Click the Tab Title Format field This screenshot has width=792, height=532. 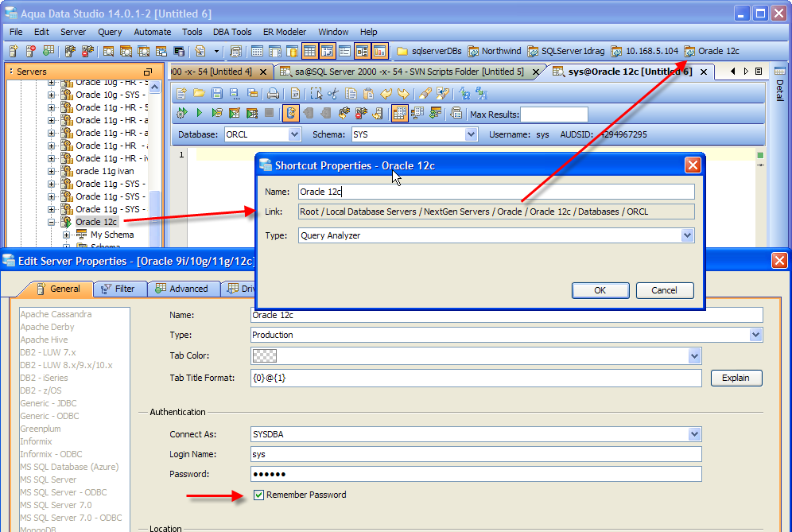point(476,378)
